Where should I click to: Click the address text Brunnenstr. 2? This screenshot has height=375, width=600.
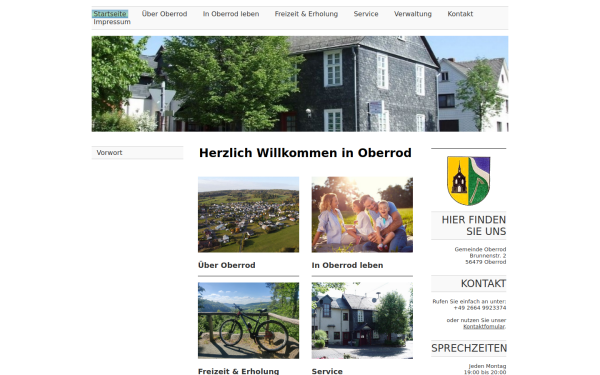click(488, 256)
